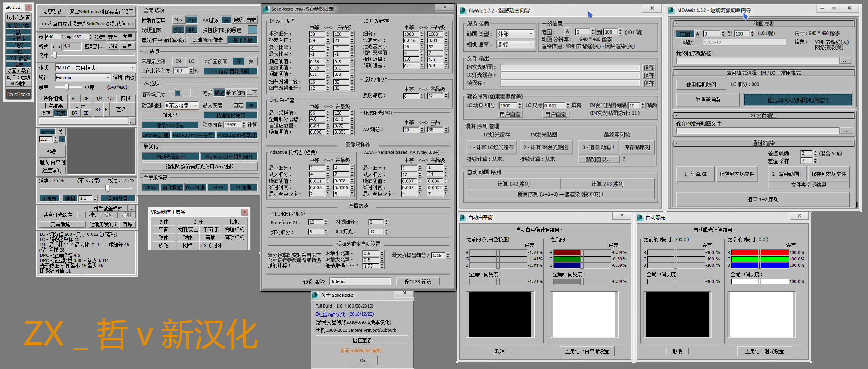Screen dimensions: 868x369
Task: Click the 渲染 ! button in SolidRocks panel
Action: pyautogui.click(x=122, y=109)
